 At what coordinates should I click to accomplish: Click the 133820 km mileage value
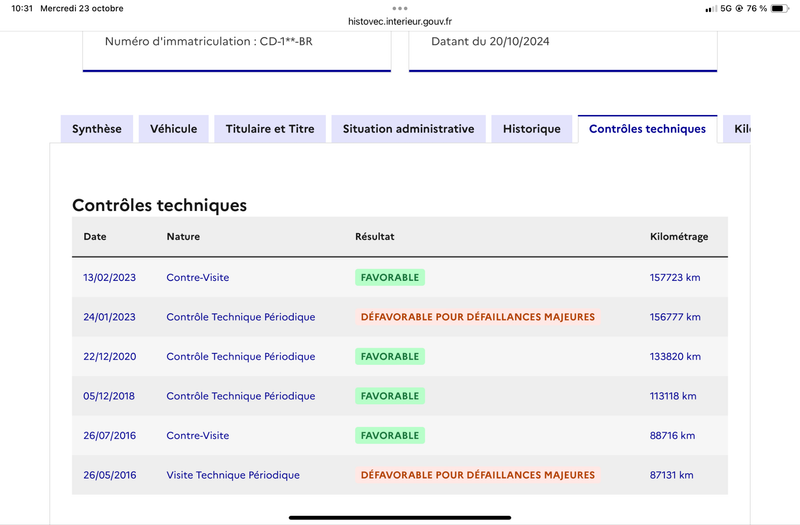point(675,356)
